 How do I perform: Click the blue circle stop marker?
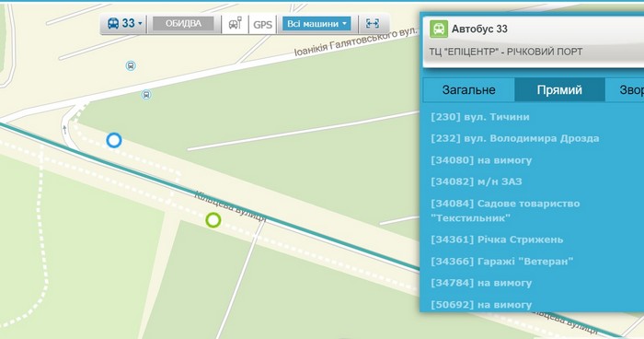(114, 140)
